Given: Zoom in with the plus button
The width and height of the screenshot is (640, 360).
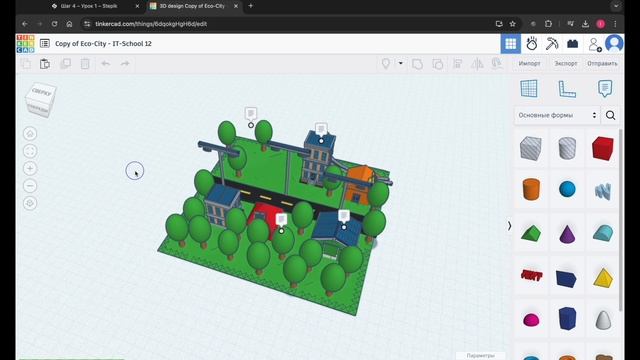Looking at the screenshot, I should coord(30,168).
